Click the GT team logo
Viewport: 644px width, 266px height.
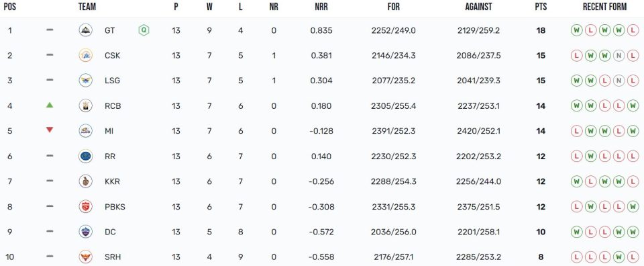pos(86,30)
